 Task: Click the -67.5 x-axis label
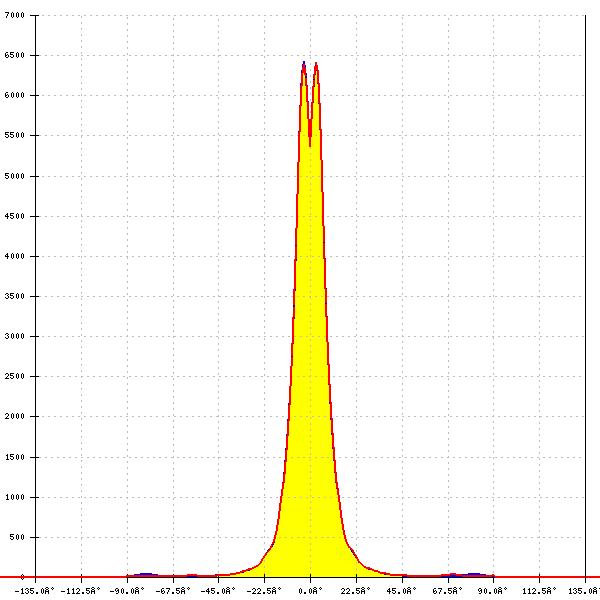(173, 591)
